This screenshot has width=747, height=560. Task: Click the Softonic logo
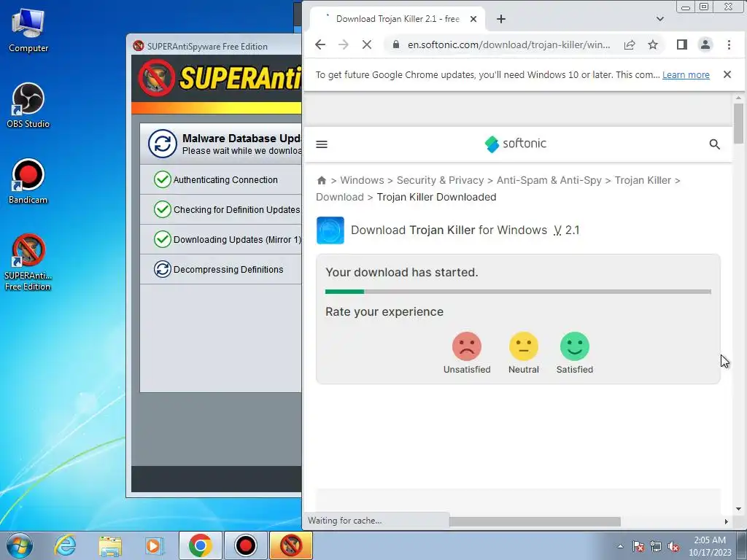coord(516,144)
